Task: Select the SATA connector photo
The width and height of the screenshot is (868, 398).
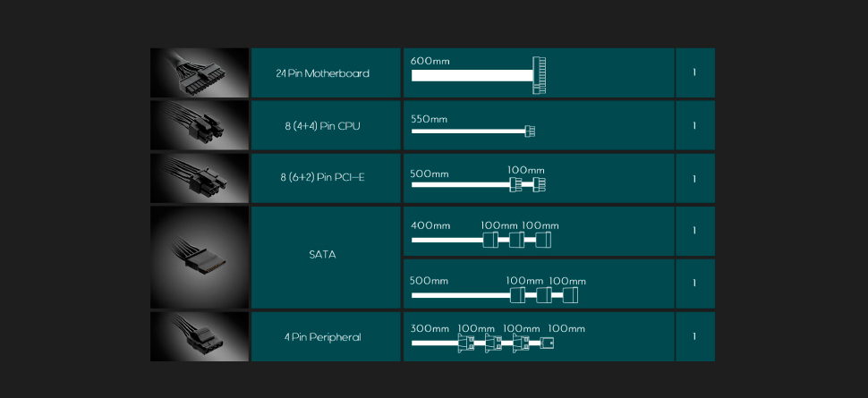Action: (200, 257)
